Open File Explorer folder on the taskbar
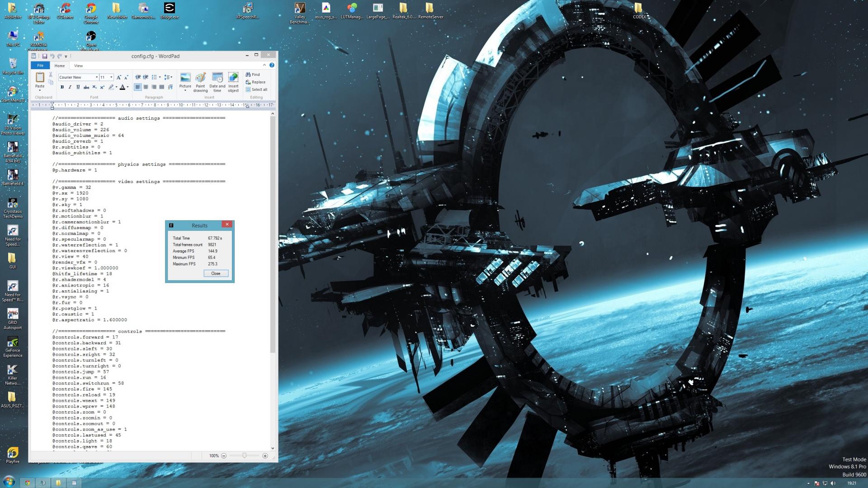Image resolution: width=868 pixels, height=488 pixels. (58, 483)
